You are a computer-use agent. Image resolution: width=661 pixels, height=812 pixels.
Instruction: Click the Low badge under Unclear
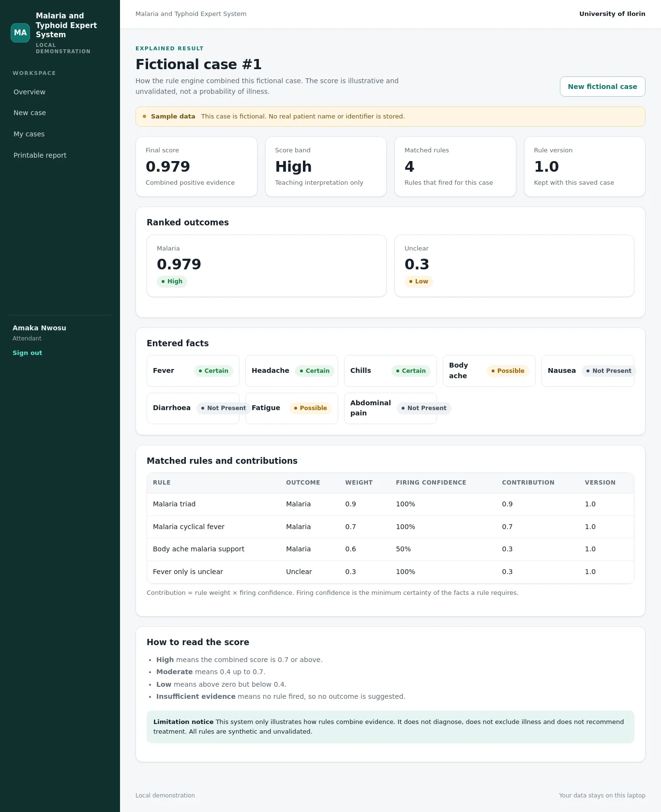[x=419, y=281]
